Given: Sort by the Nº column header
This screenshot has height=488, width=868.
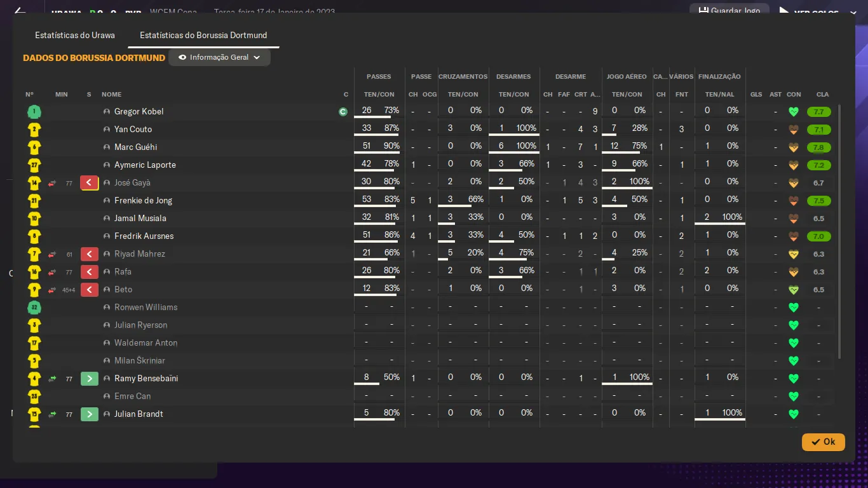Looking at the screenshot, I should pos(29,95).
